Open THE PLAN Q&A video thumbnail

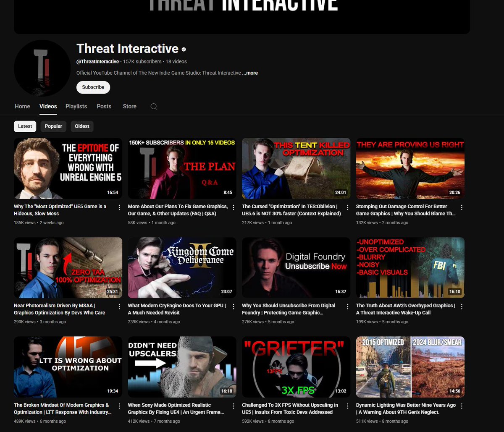(182, 168)
